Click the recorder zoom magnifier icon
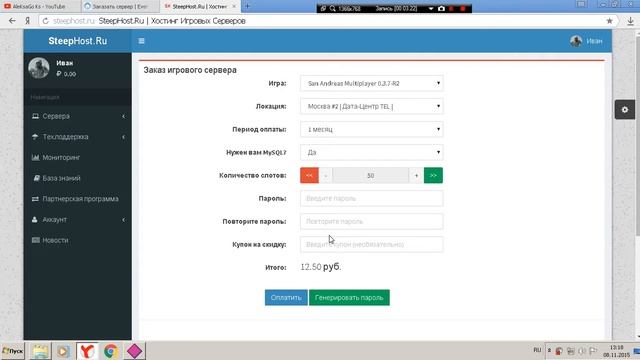 [x=333, y=8]
